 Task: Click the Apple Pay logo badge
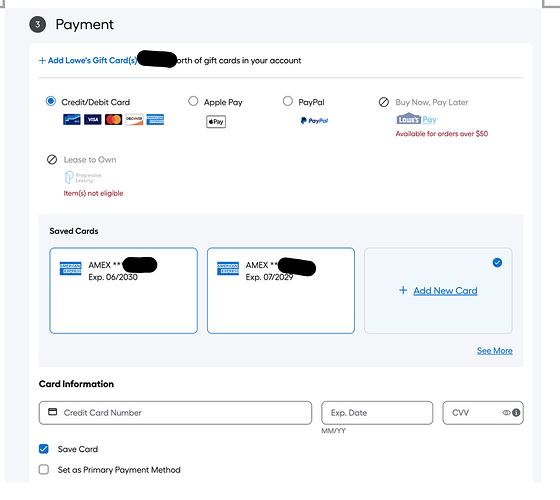(216, 122)
